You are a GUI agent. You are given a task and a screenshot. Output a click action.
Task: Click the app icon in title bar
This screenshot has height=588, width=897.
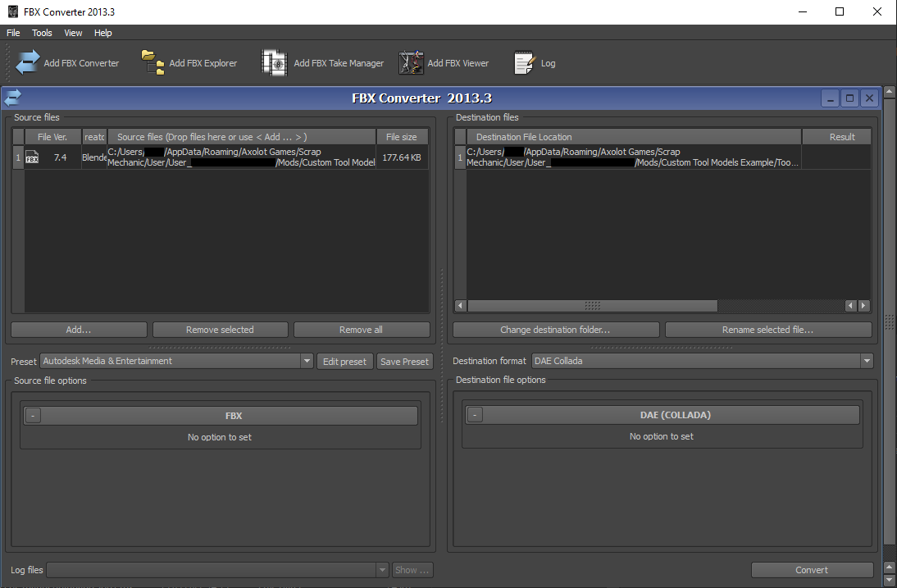click(x=12, y=11)
